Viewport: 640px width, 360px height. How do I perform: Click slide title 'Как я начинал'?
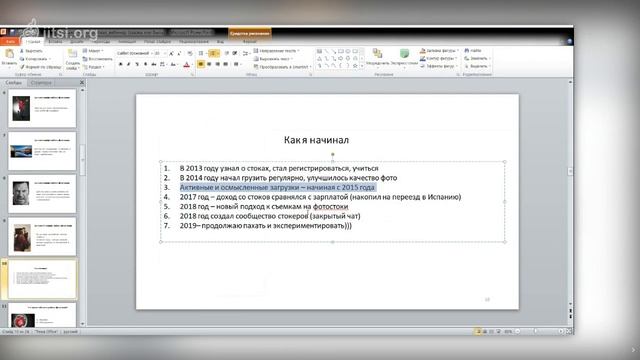tap(316, 140)
